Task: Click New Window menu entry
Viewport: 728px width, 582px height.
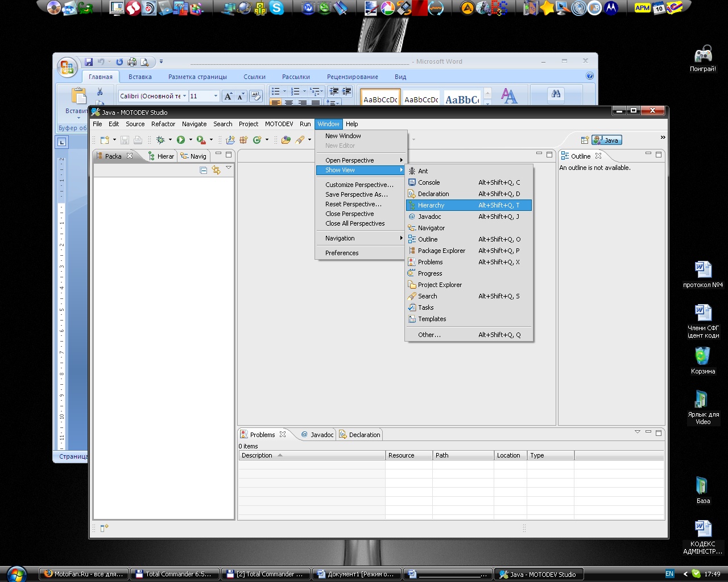Action: pyautogui.click(x=359, y=136)
